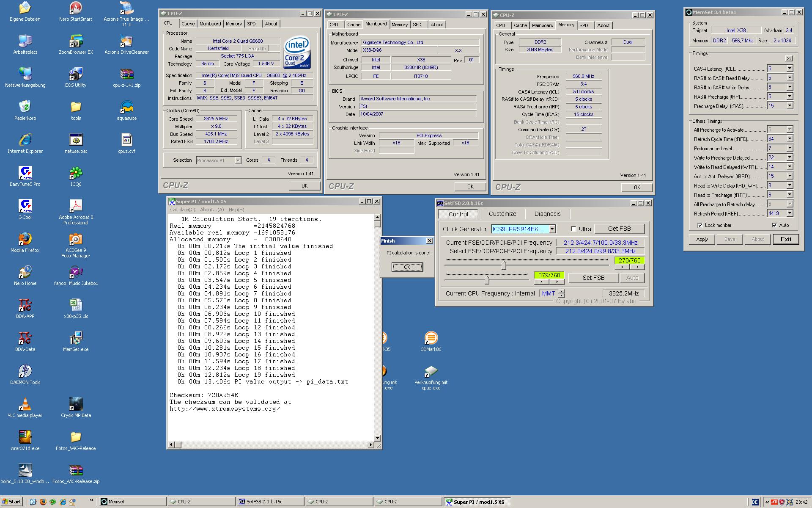Screen dimensions: 812x508
Task: Expand MemSet Timings panel with >> button
Action: (789, 58)
